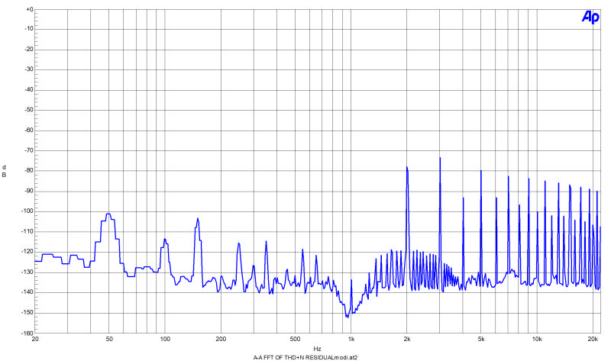Click the "-140" dB axis label

point(28,292)
